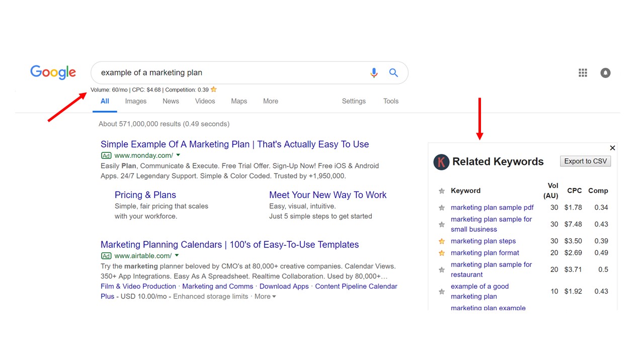Open Marketing and Comms link
Viewport: 644px width, 362px height.
(x=218, y=287)
